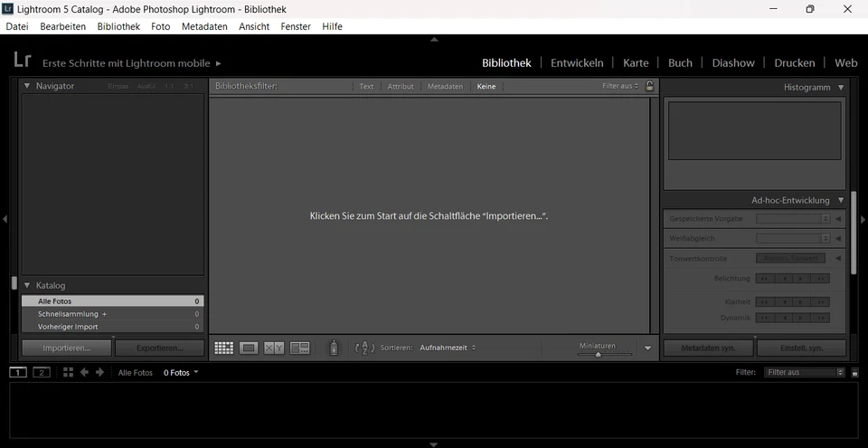Switch to the Karte module
Viewport: 868px width, 448px height.
coord(636,62)
